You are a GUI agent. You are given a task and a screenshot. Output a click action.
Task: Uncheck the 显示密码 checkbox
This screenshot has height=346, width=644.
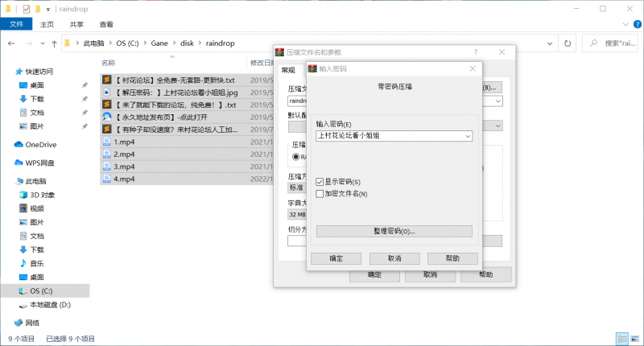click(320, 182)
